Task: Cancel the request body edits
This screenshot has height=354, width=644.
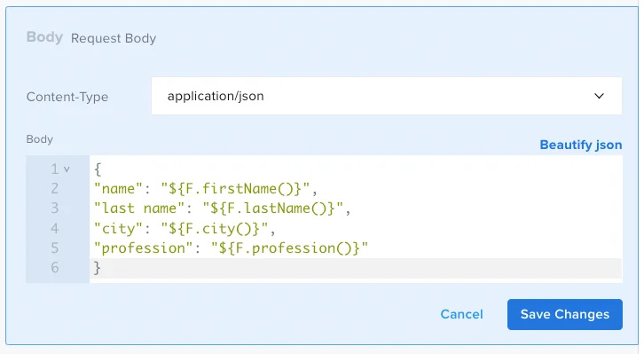Action: coord(461,314)
